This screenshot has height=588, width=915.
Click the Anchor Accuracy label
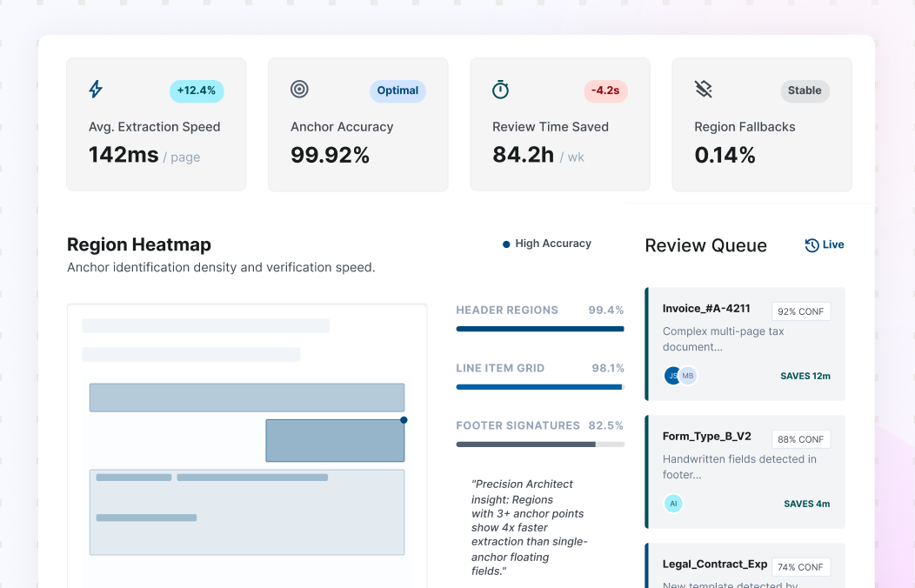[x=342, y=127]
